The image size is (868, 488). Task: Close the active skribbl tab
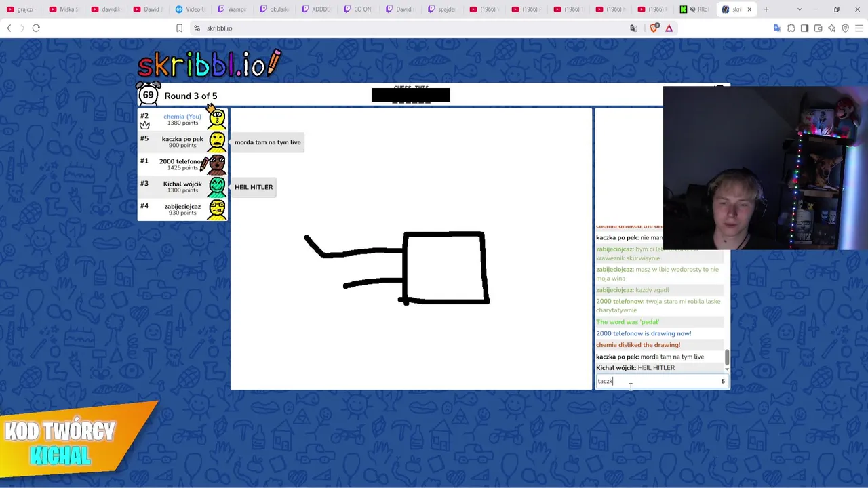click(749, 9)
